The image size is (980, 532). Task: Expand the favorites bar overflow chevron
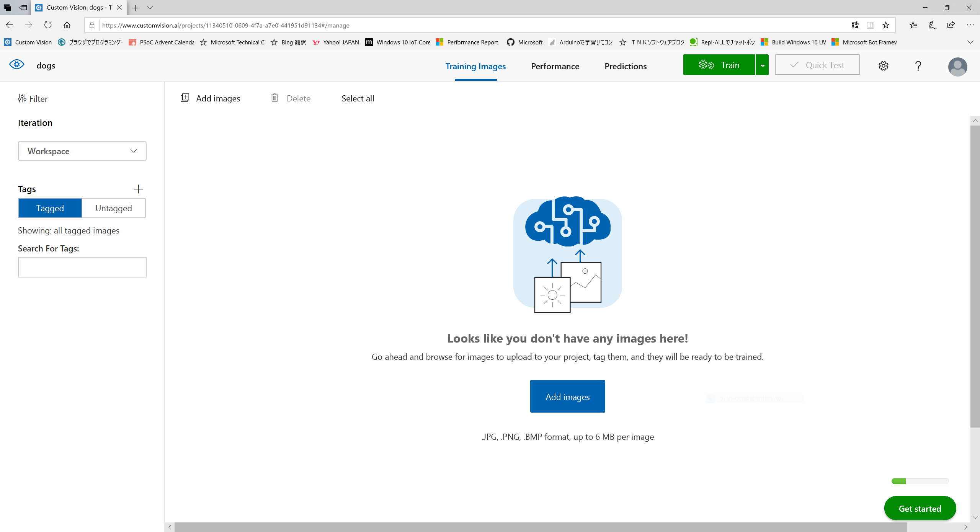point(970,42)
